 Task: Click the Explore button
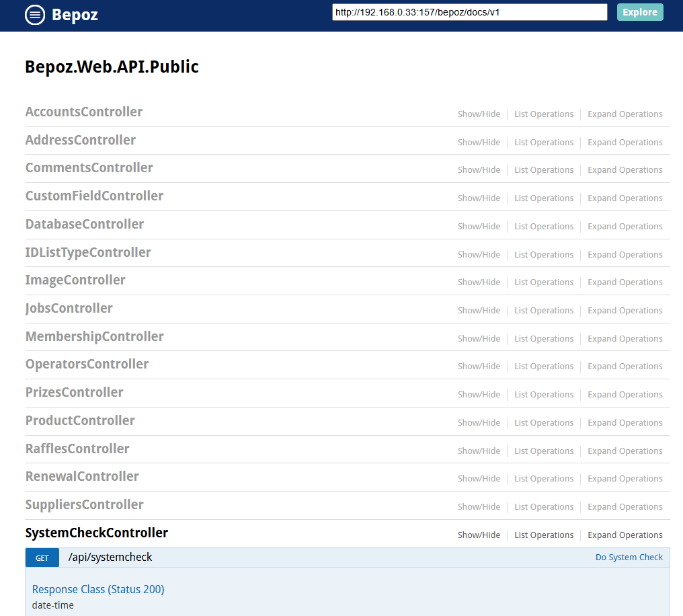640,12
